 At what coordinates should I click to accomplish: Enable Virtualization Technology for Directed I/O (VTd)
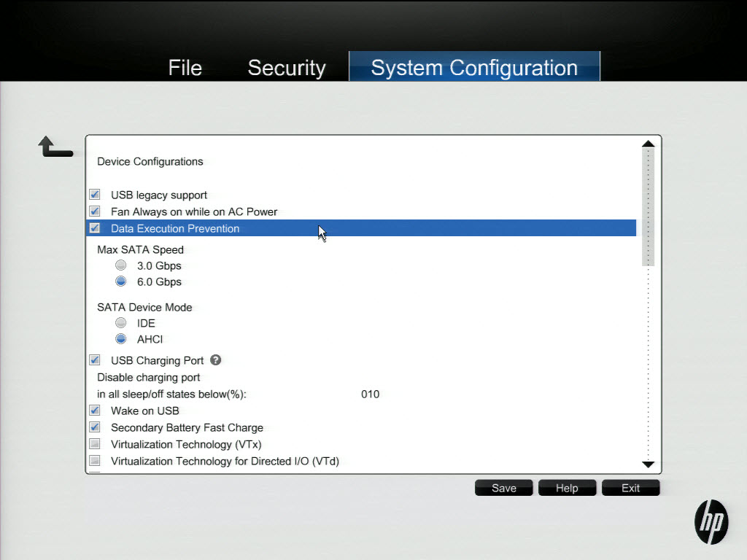95,461
